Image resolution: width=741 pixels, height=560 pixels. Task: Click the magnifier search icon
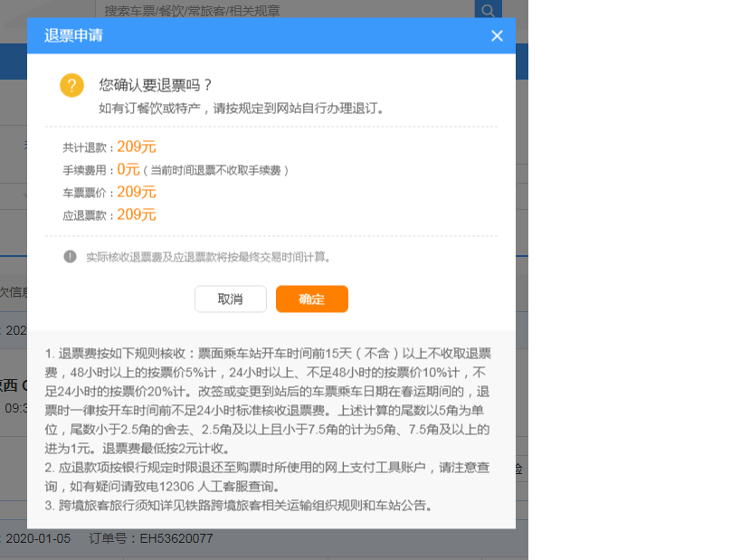pyautogui.click(x=488, y=11)
